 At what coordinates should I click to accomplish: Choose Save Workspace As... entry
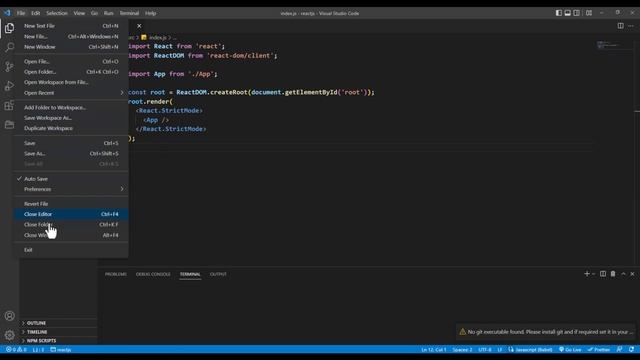click(x=71, y=118)
